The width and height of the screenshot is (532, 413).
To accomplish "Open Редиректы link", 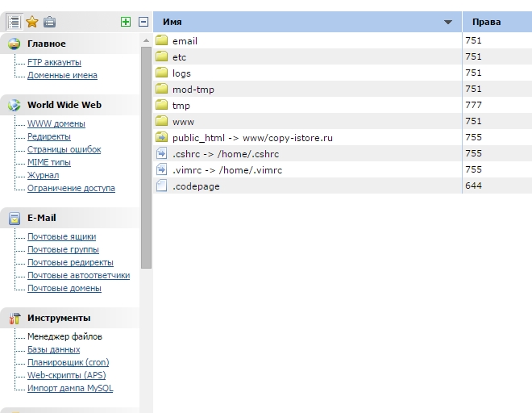I will click(x=49, y=136).
